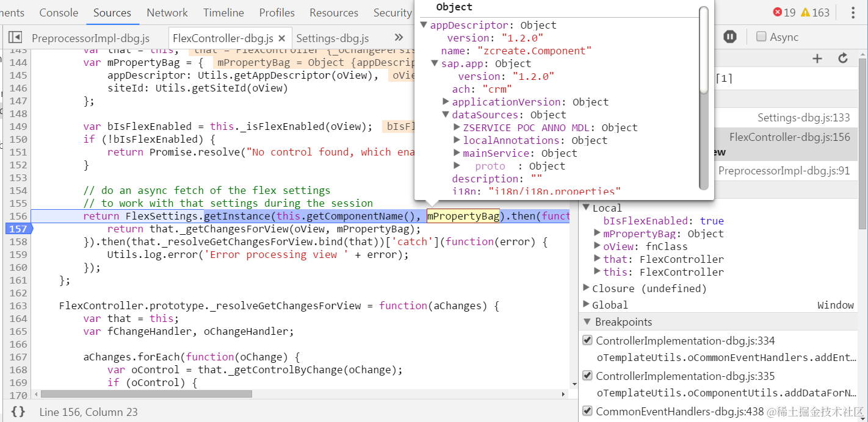The height and width of the screenshot is (422, 868).
Task: Expand mainService object
Action: [457, 153]
